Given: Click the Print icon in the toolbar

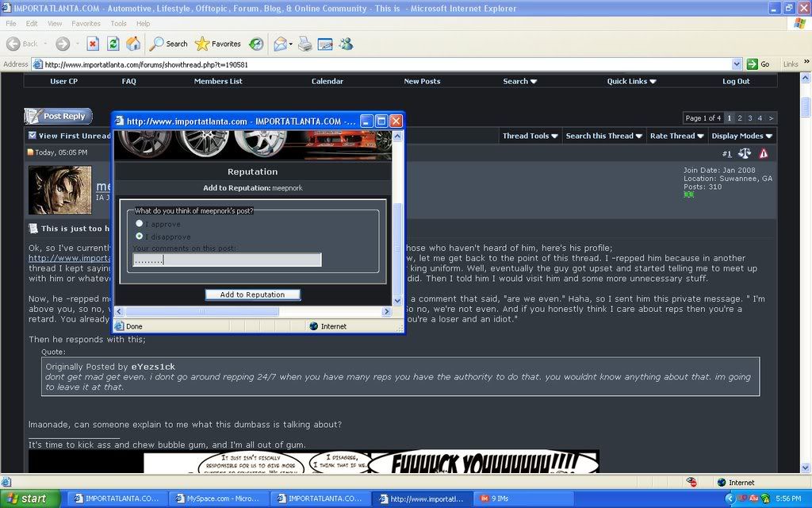Looking at the screenshot, I should pyautogui.click(x=304, y=44).
